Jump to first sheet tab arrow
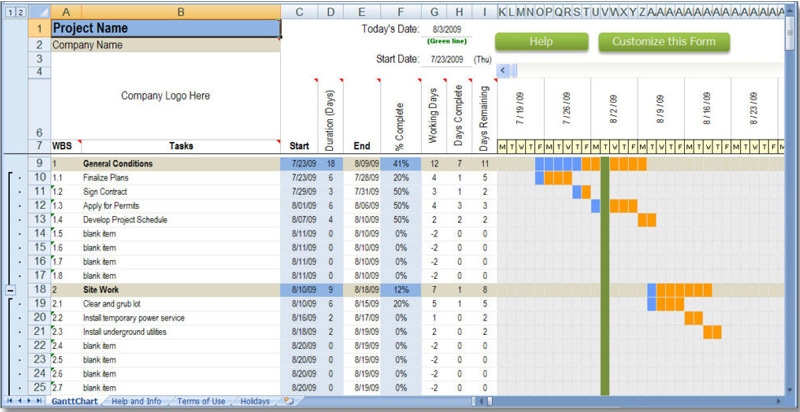 pos(10,401)
